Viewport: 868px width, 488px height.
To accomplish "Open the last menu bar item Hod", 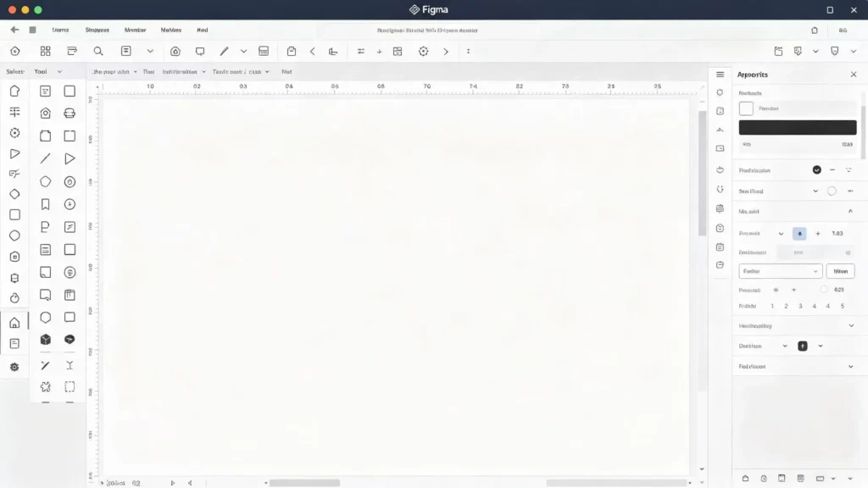I will point(202,30).
